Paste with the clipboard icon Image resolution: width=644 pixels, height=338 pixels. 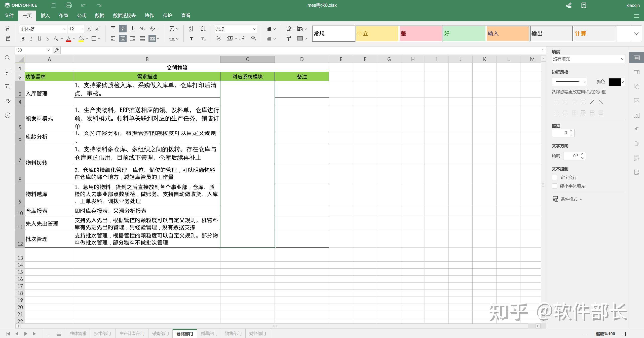pyautogui.click(x=8, y=38)
